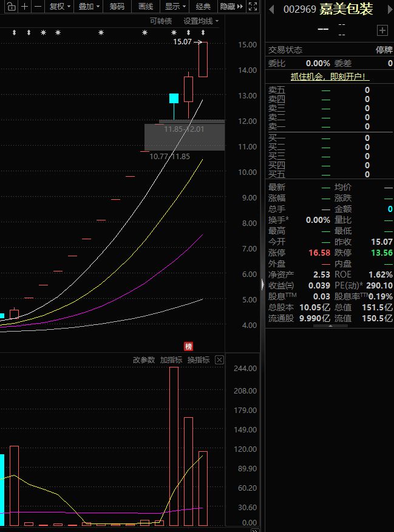Screen dimensions: 394x532
Task: Zoom in chart with plus icon
Action: [x=24, y=7]
